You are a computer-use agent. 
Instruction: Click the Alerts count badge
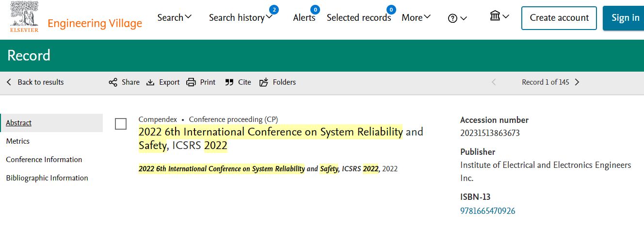click(315, 9)
